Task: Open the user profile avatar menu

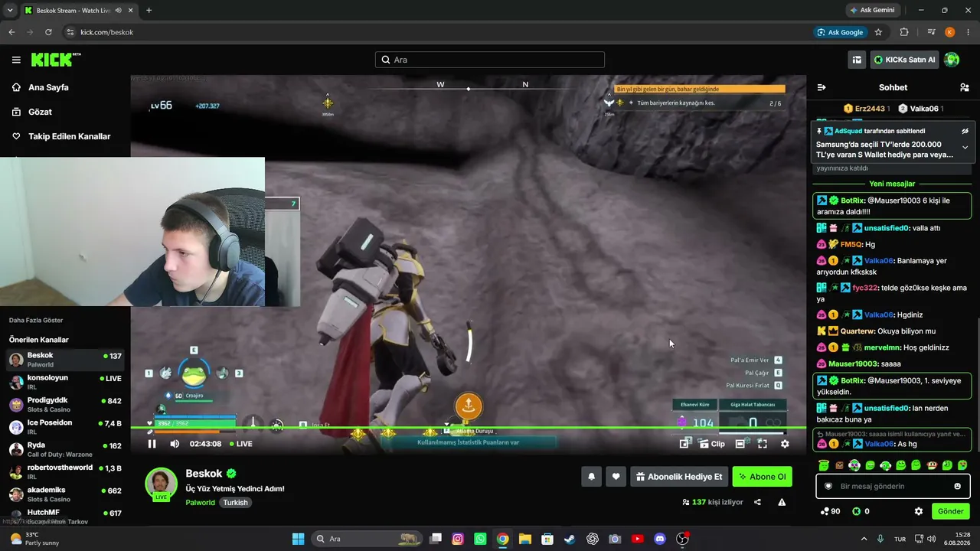Action: (952, 60)
